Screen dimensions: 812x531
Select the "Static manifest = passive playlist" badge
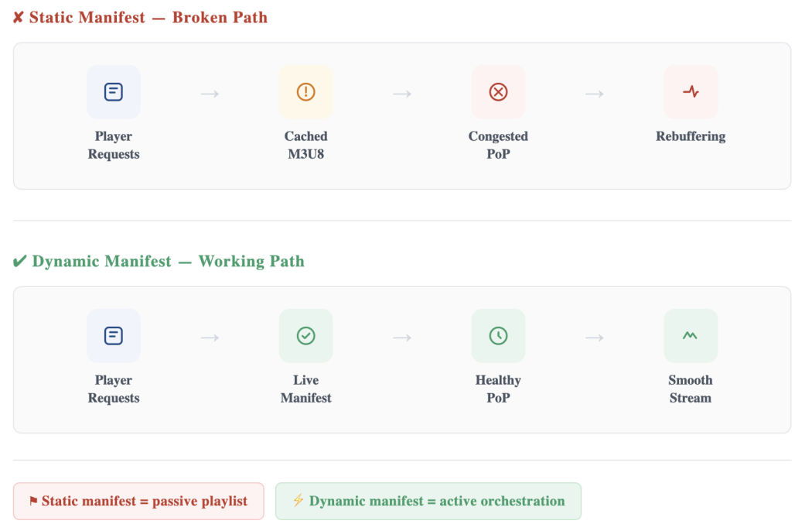tap(138, 502)
